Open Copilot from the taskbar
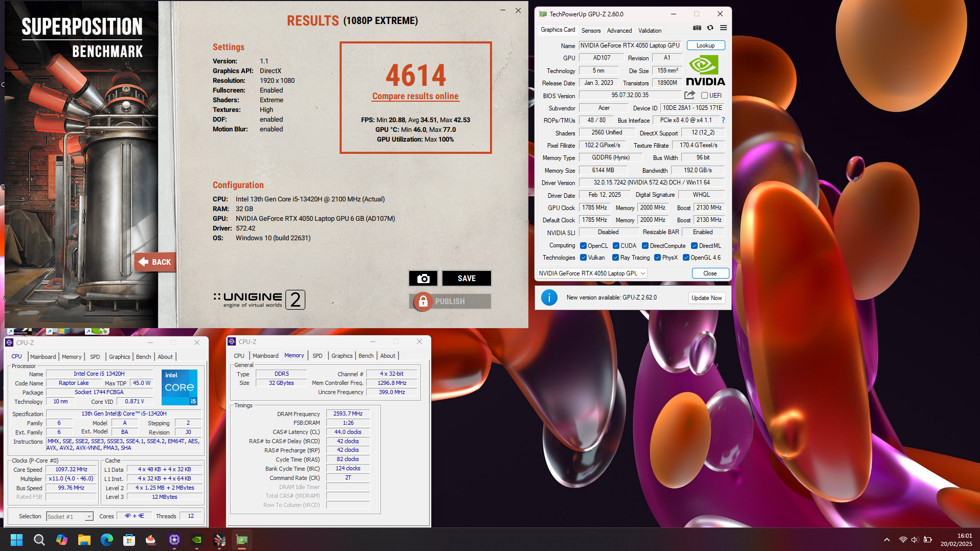This screenshot has width=980, height=551. pyautogui.click(x=61, y=540)
